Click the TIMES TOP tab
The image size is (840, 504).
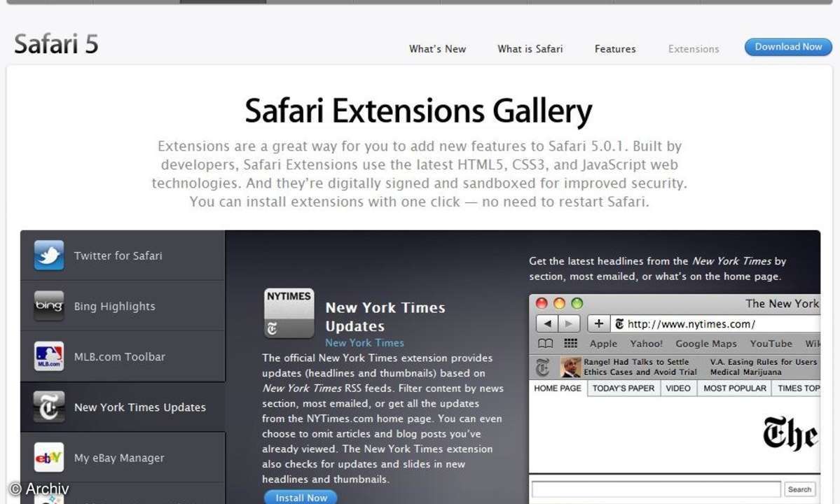(796, 388)
